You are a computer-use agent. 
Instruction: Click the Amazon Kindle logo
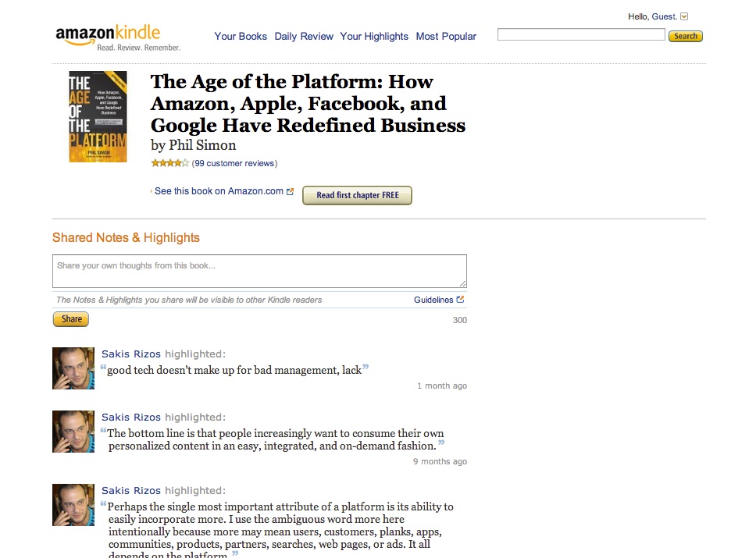pyautogui.click(x=108, y=34)
